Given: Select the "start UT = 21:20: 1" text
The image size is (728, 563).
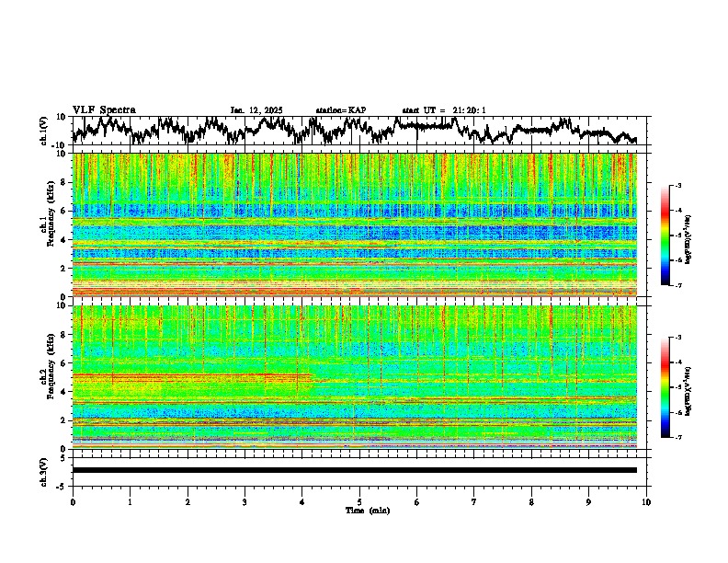Looking at the screenshot, I should click(444, 110).
